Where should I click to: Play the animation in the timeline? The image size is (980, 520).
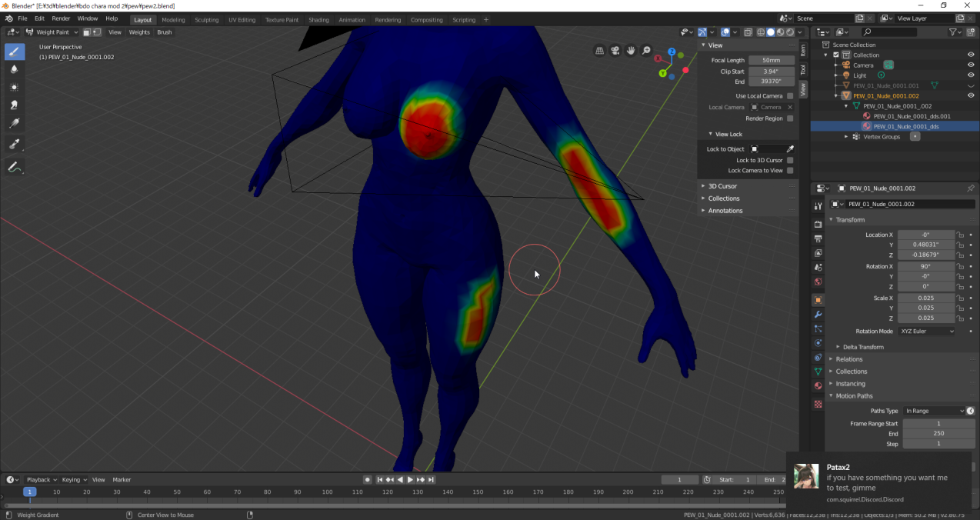click(410, 480)
